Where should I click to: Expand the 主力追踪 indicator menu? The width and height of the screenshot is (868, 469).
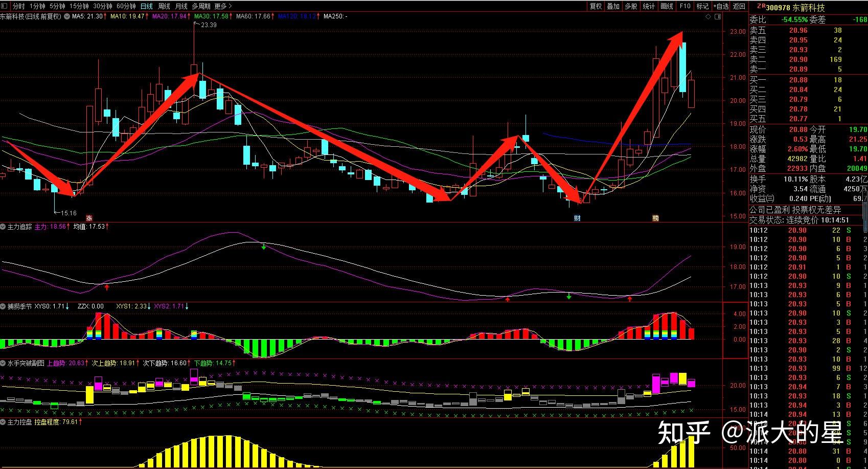click(4, 227)
